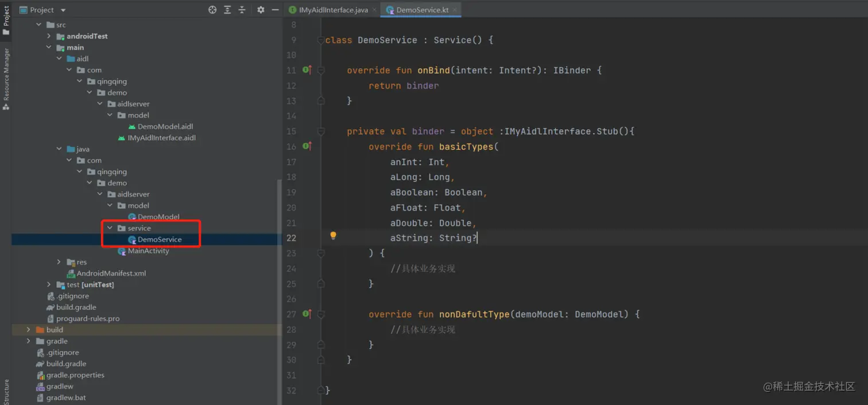Image resolution: width=868 pixels, height=405 pixels.
Task: Hide the Project panel with minus icon
Action: point(275,10)
